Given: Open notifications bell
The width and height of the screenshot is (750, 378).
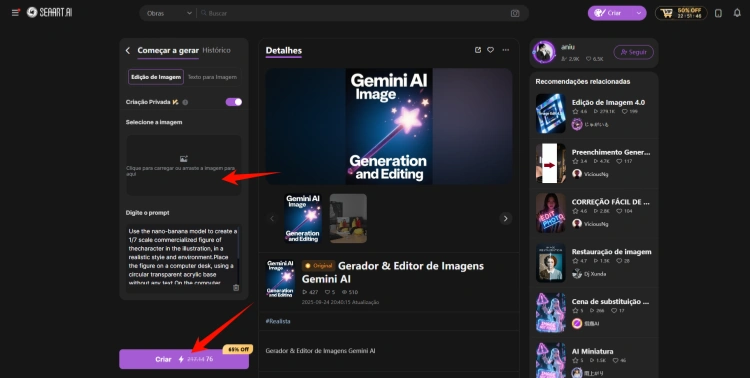Looking at the screenshot, I should click(x=737, y=13).
